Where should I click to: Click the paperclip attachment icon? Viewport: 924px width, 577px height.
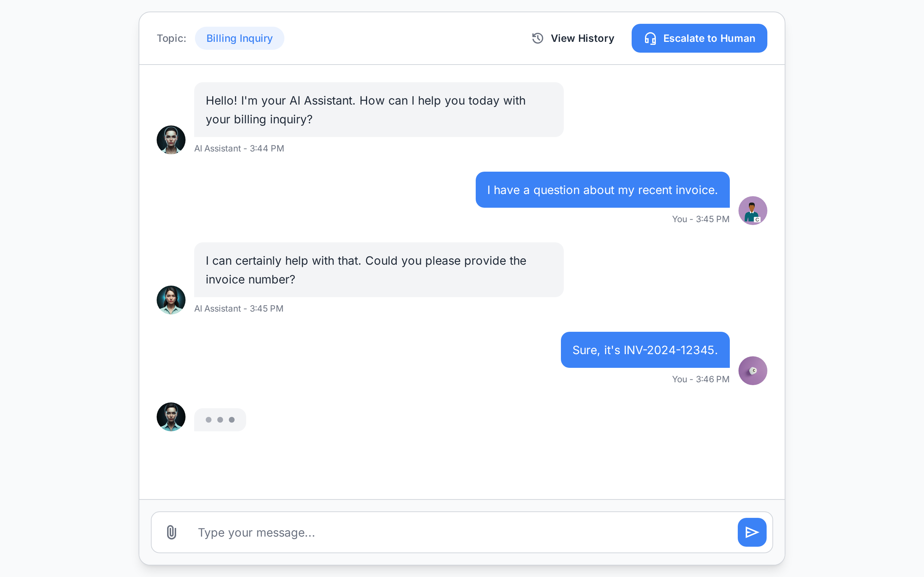[x=171, y=532]
